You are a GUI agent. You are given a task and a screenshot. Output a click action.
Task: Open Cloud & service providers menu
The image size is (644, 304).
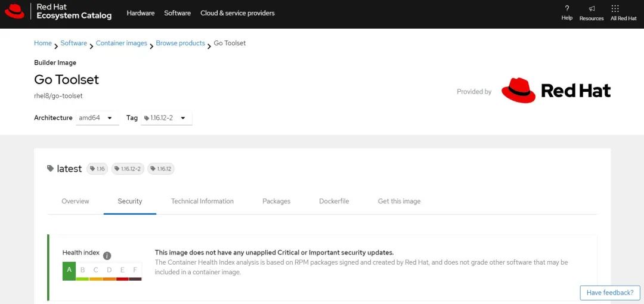point(237,13)
